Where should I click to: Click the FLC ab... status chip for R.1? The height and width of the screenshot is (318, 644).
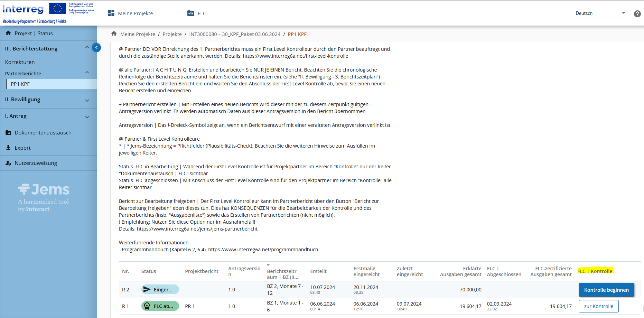pyautogui.click(x=160, y=306)
